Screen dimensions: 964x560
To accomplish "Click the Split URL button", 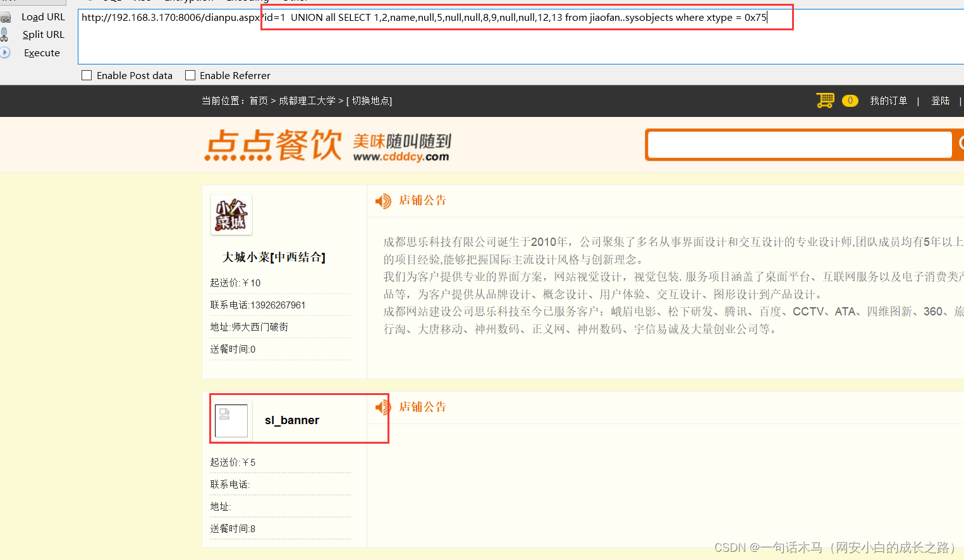I will click(x=43, y=35).
